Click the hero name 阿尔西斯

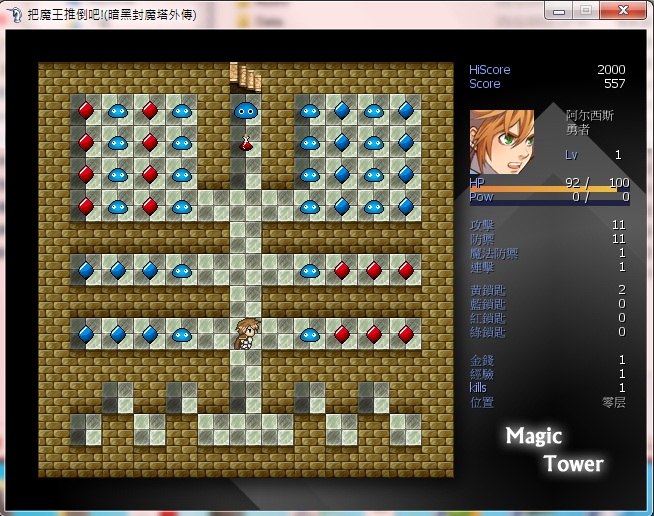click(x=590, y=115)
